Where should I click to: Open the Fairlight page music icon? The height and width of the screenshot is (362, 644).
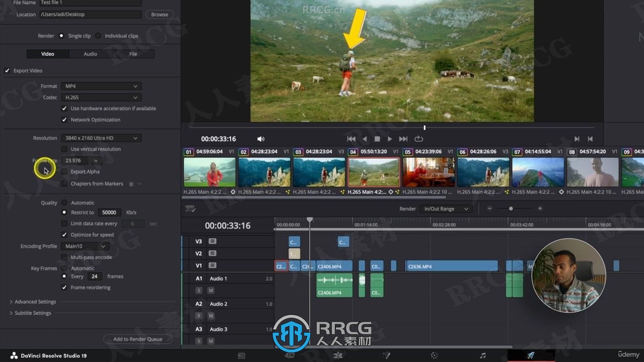(483, 355)
